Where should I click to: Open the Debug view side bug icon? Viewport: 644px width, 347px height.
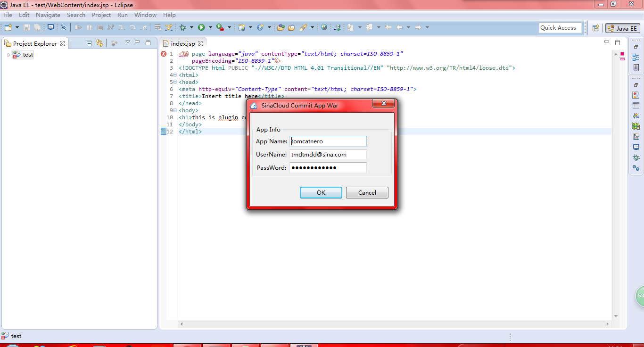(x=636, y=157)
